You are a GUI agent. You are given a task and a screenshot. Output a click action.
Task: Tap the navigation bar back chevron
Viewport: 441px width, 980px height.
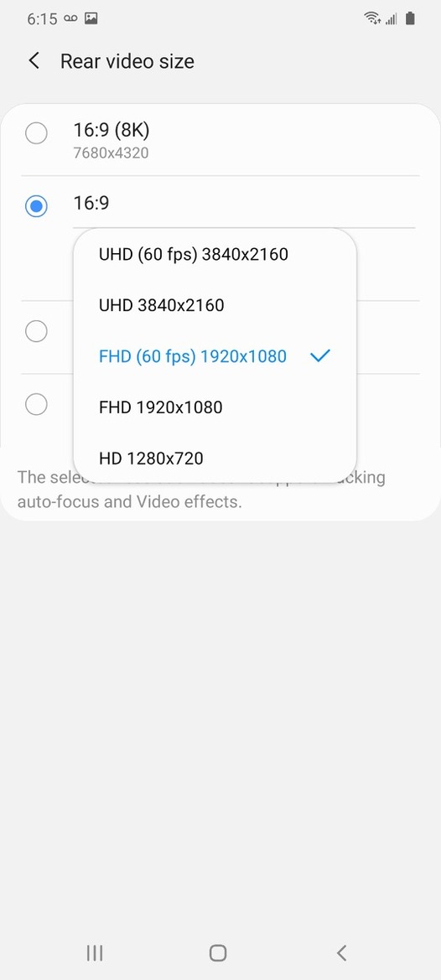tap(341, 953)
